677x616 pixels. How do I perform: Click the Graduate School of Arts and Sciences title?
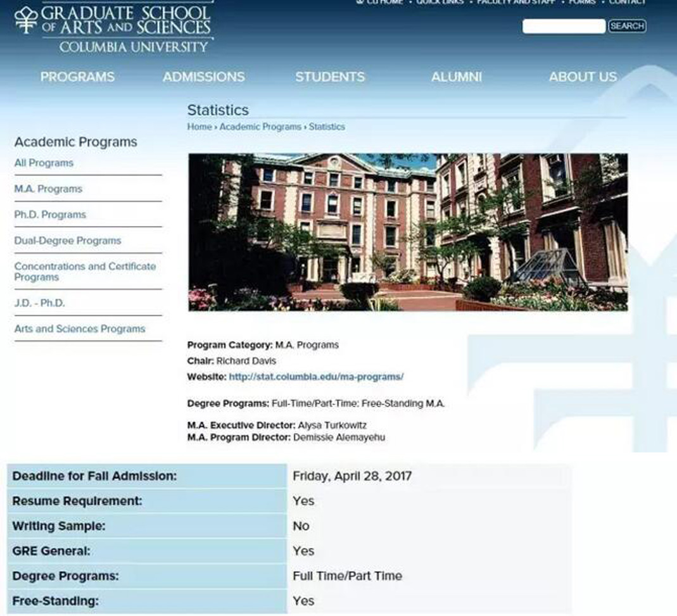click(x=125, y=20)
